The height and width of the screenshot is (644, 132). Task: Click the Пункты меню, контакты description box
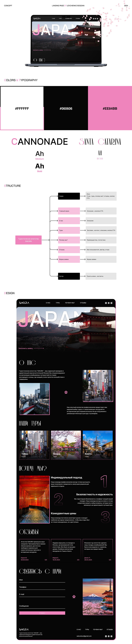[101, 276]
